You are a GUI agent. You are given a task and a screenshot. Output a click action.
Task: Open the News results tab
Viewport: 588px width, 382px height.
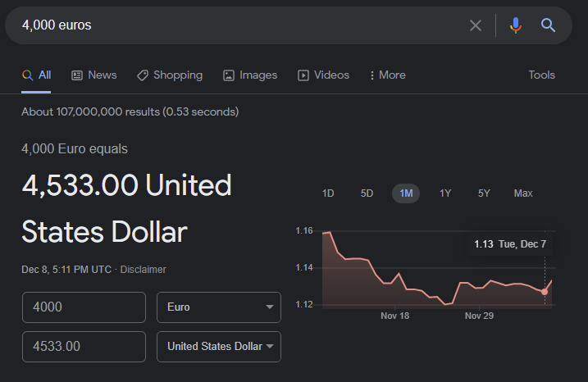click(93, 75)
